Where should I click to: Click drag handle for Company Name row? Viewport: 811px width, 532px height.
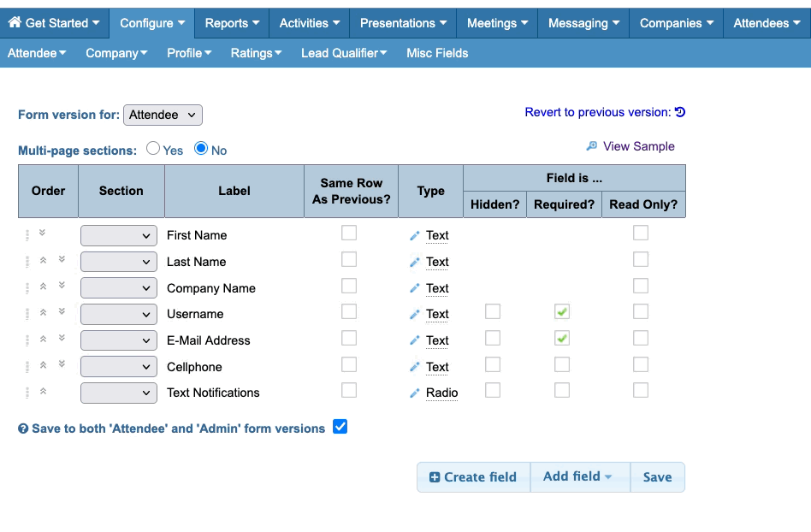tap(27, 288)
